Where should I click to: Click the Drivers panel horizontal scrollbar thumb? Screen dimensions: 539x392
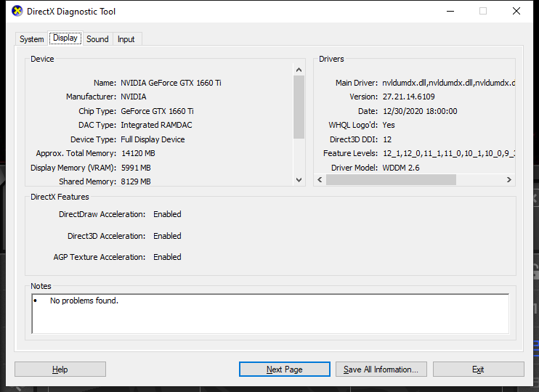click(x=391, y=180)
